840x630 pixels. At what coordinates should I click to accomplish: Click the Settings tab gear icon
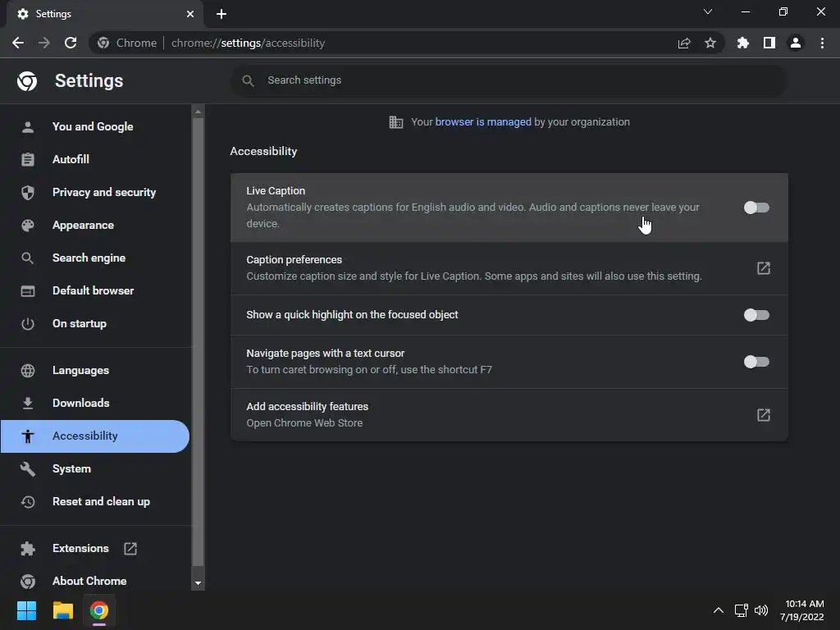23,14
